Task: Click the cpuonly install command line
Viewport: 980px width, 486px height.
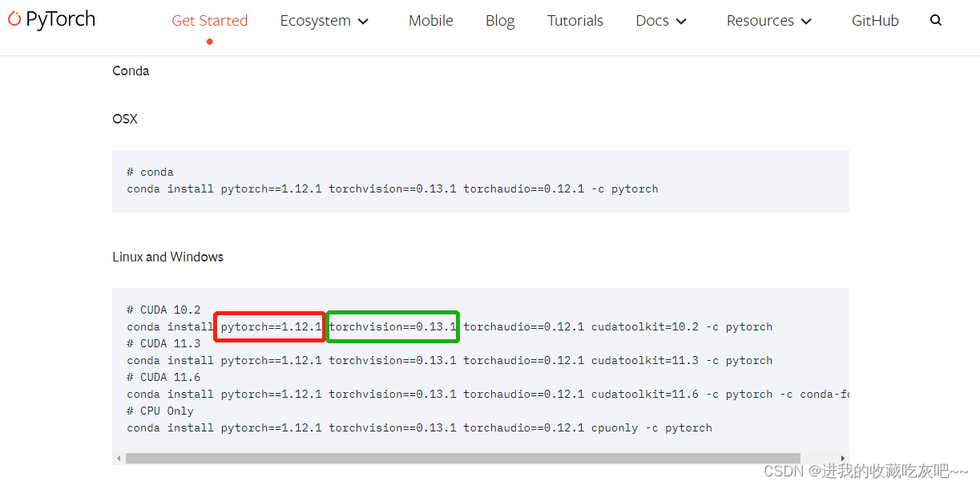Action: [x=419, y=427]
